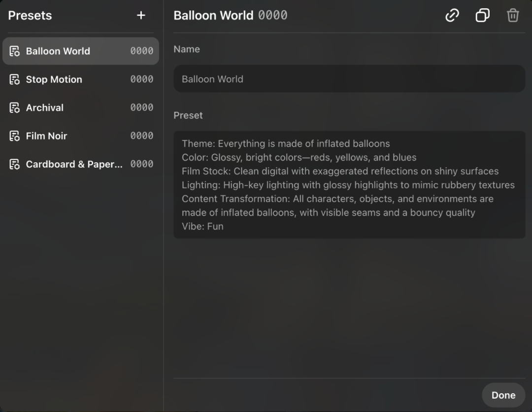Click the Preset field label

[188, 115]
